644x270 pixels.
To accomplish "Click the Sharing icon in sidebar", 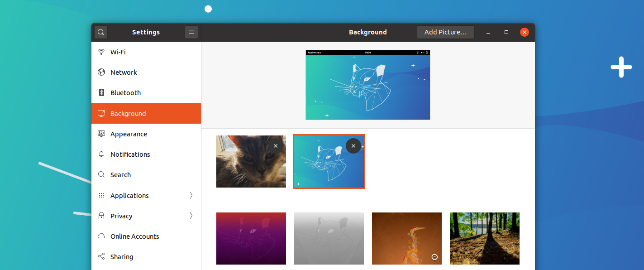I will point(101,256).
